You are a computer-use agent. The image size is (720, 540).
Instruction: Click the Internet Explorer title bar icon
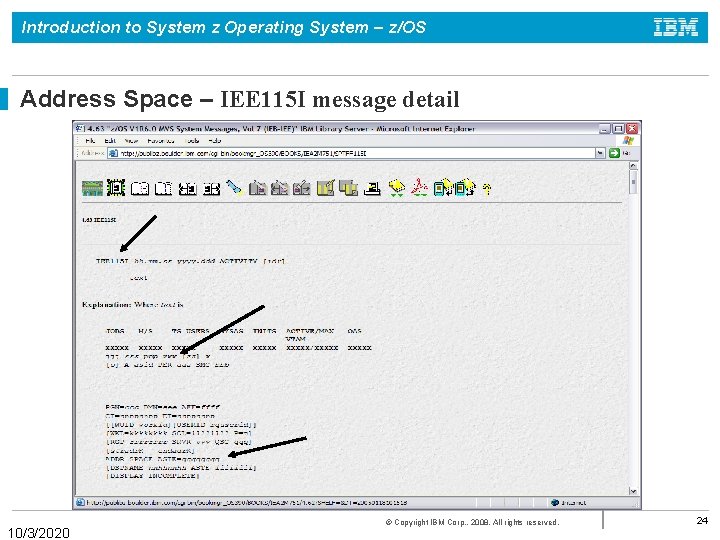(79, 129)
